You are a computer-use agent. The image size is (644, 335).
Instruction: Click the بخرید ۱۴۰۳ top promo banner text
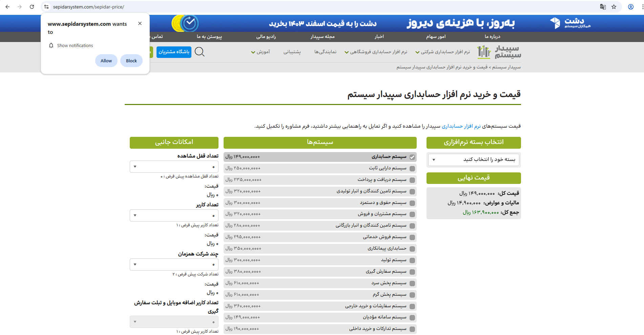(323, 23)
